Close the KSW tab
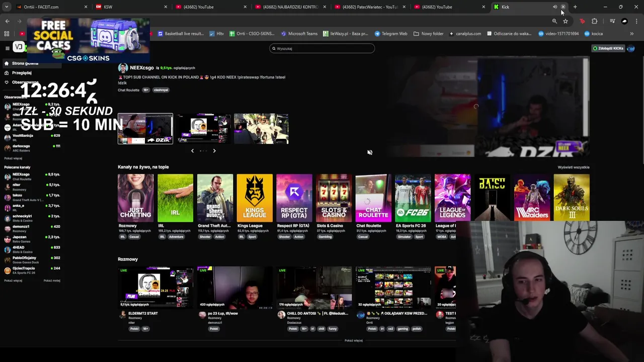Screen dimensions: 644x362 pyautogui.click(x=166, y=7)
